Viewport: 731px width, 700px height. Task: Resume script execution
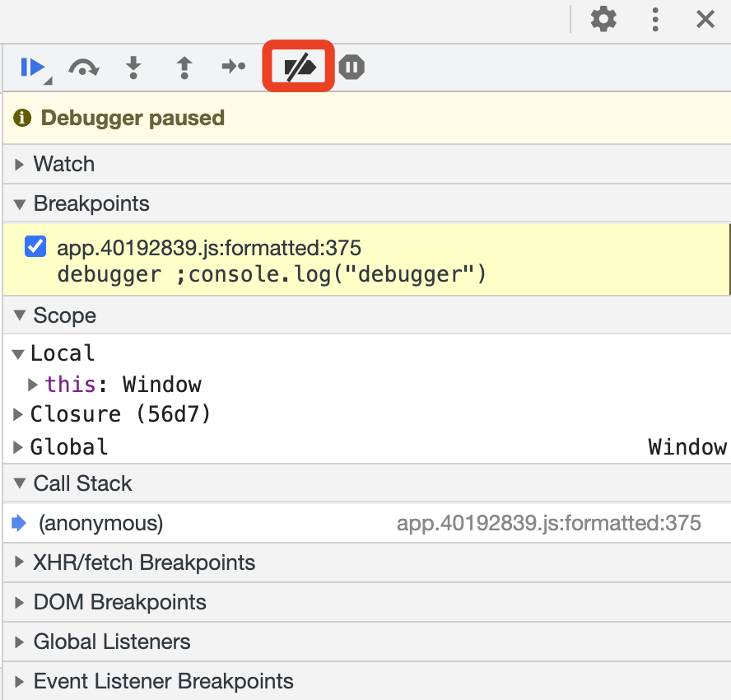31,67
